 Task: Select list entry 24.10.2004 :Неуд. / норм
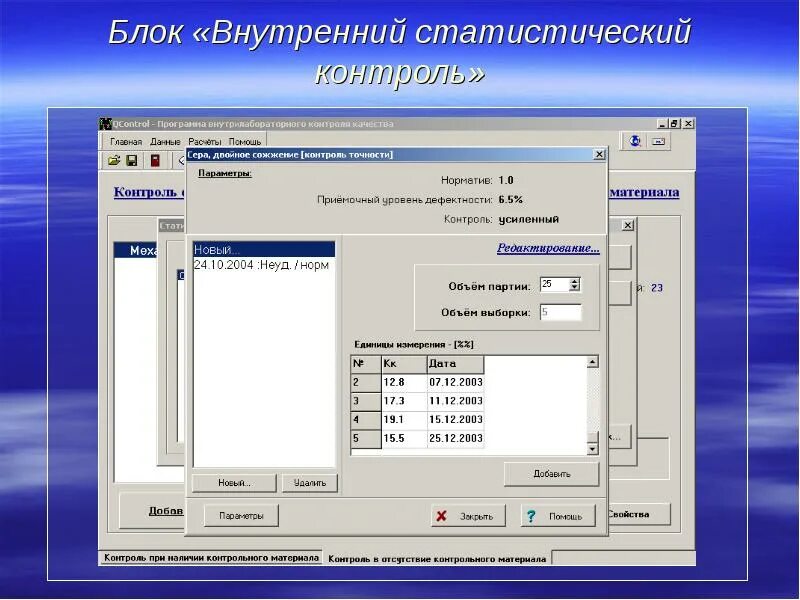tap(264, 265)
